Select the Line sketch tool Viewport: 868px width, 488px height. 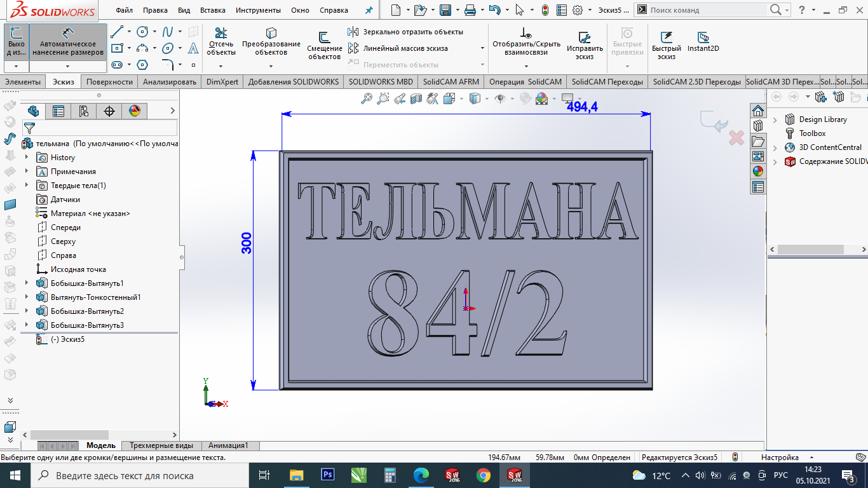(116, 32)
